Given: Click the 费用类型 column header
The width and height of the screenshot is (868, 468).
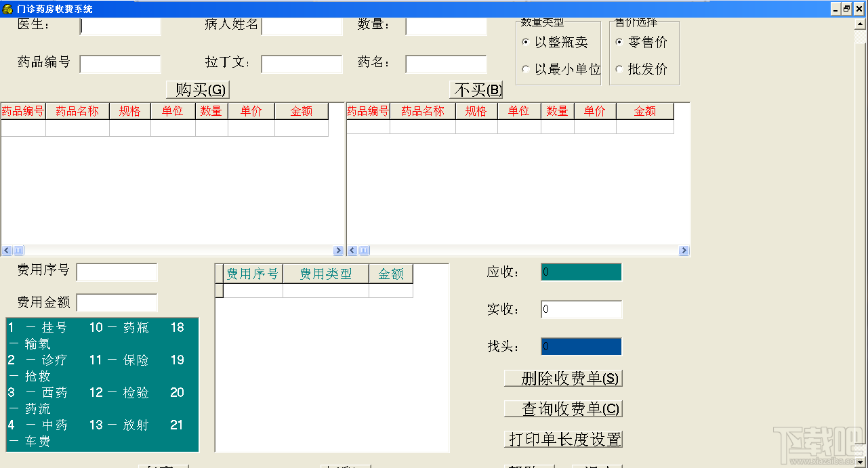Looking at the screenshot, I should pyautogui.click(x=325, y=273).
